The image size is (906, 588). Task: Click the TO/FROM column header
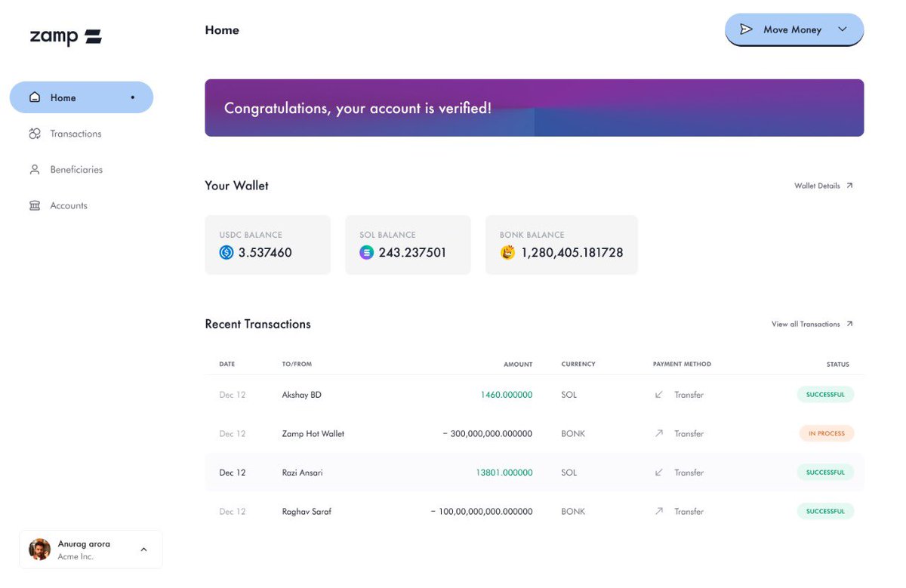click(x=297, y=364)
